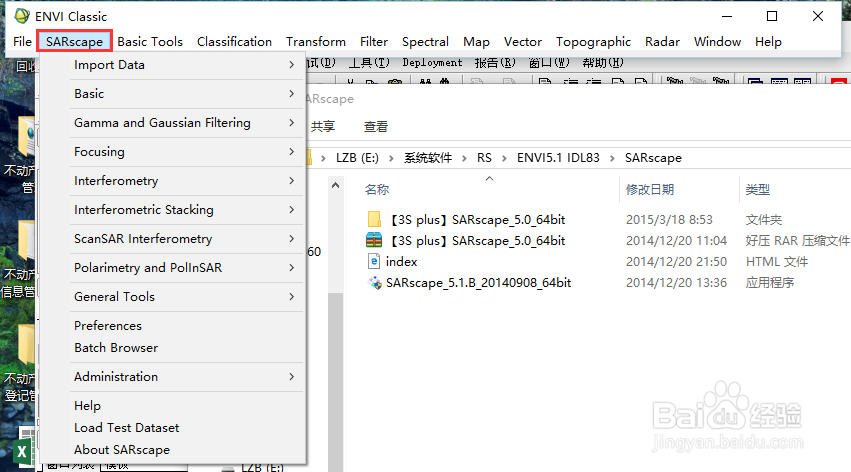Open the 工具(T) menu in background window
The height and width of the screenshot is (472, 851).
click(x=369, y=62)
